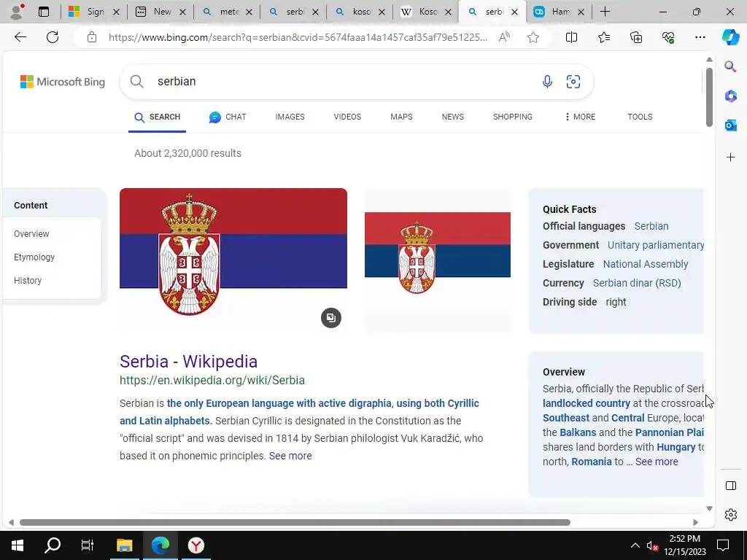747x560 pixels.
Task: Show hidden tray icons chevron
Action: click(x=635, y=545)
